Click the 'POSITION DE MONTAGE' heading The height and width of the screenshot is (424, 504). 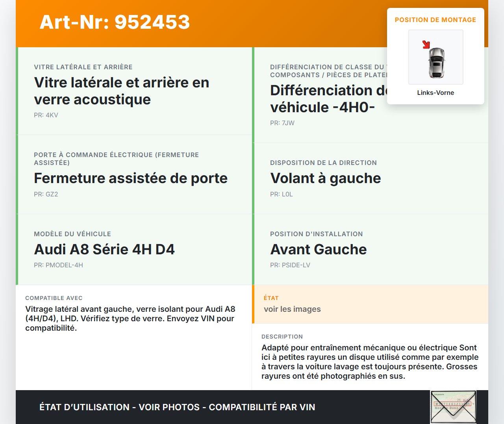point(435,20)
